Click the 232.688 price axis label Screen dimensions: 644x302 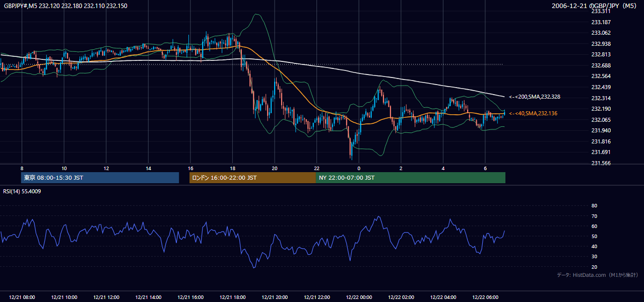[601, 65]
